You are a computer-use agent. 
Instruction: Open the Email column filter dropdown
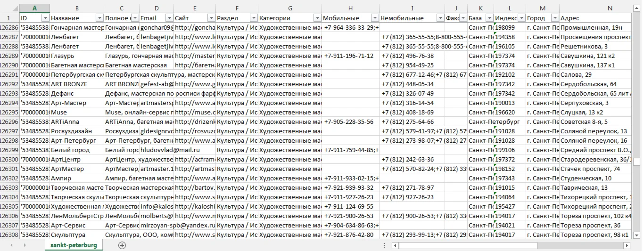coord(169,18)
